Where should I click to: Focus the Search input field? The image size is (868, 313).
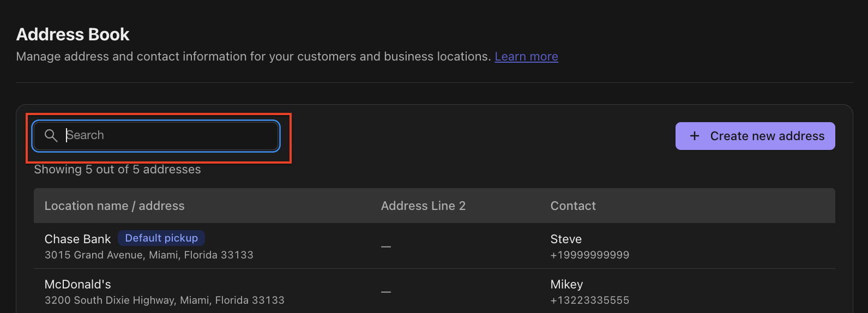click(156, 136)
